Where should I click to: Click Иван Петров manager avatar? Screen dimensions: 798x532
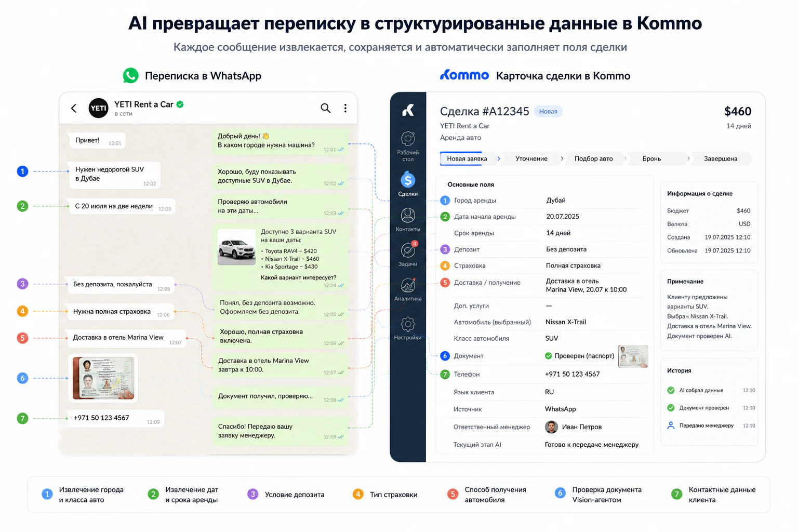tap(551, 427)
